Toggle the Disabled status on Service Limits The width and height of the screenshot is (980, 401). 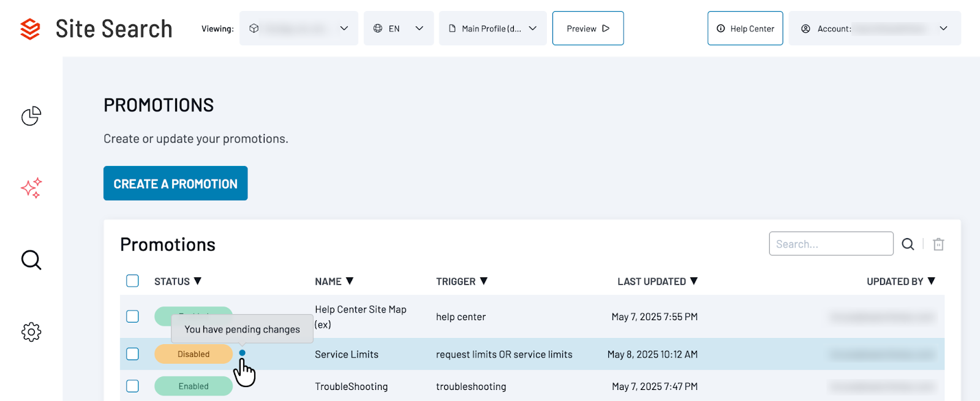(194, 354)
